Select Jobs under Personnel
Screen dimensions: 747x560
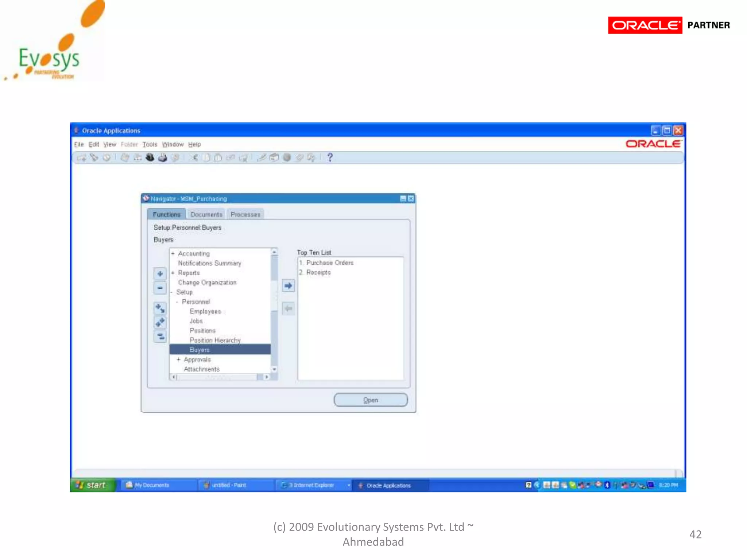(196, 321)
